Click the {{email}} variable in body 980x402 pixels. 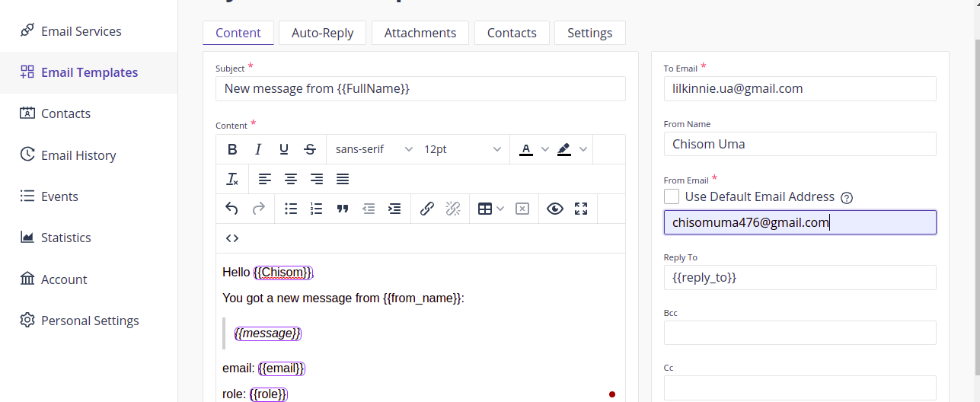click(282, 368)
